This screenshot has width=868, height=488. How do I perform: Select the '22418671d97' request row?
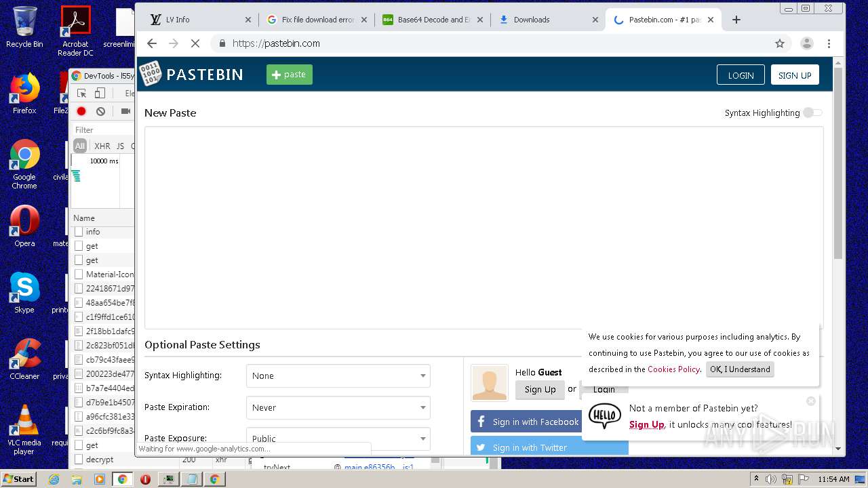pyautogui.click(x=103, y=289)
